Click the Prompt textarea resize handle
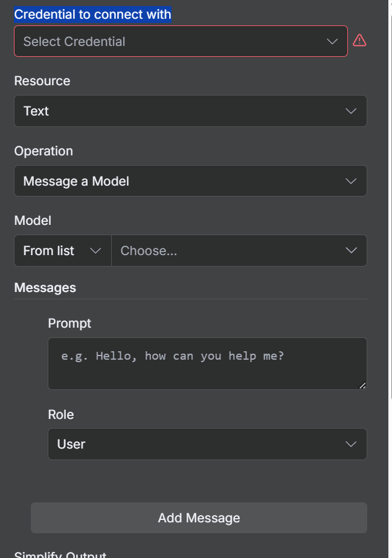The width and height of the screenshot is (392, 558). [362, 385]
